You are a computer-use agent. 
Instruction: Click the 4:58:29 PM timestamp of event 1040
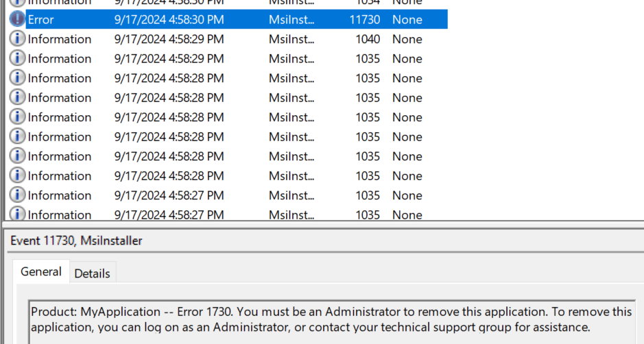(169, 39)
